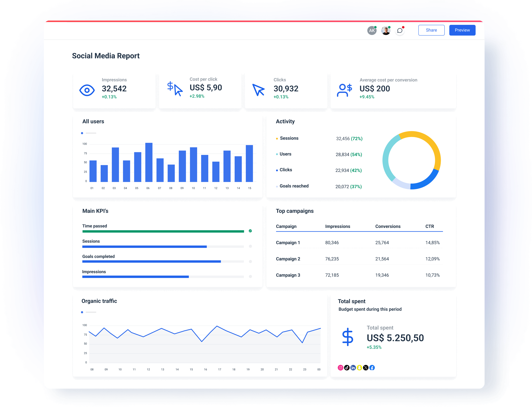Click the dollar icon in Total spent card
Image resolution: width=532 pixels, height=409 pixels.
click(x=348, y=337)
